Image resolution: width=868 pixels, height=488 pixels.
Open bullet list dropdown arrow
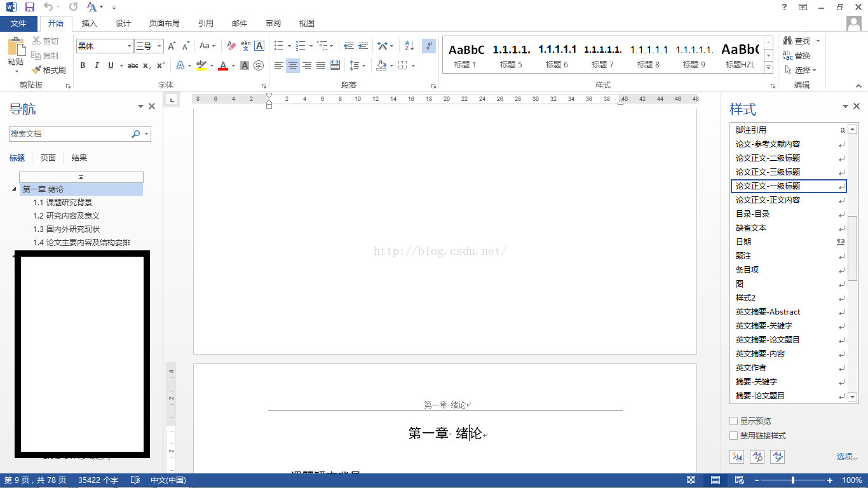(289, 46)
